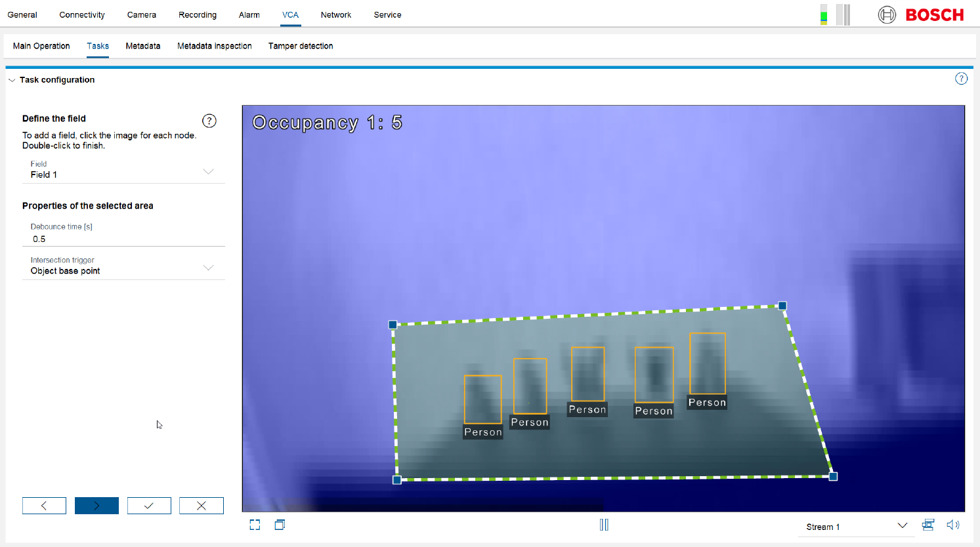Enter fullscreen view of the camera stream
The width and height of the screenshot is (980, 547).
[x=255, y=524]
